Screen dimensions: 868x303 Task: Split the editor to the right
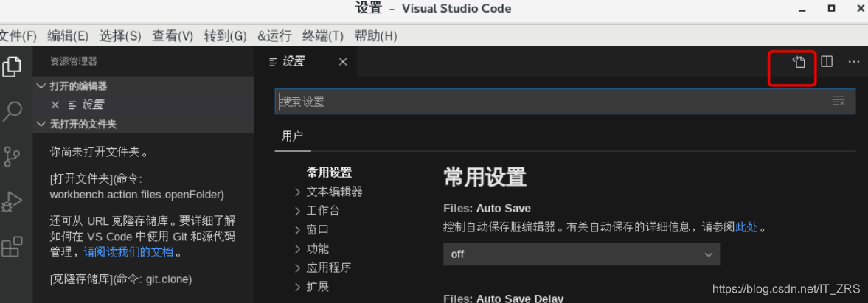click(x=827, y=61)
